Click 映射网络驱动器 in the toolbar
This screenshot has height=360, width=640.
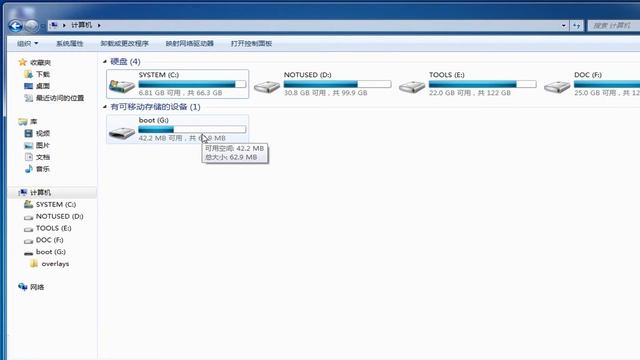point(190,43)
